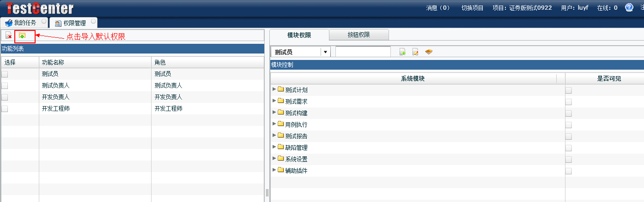
Task: Click the 切换项目 link in header
Action: tap(472, 8)
